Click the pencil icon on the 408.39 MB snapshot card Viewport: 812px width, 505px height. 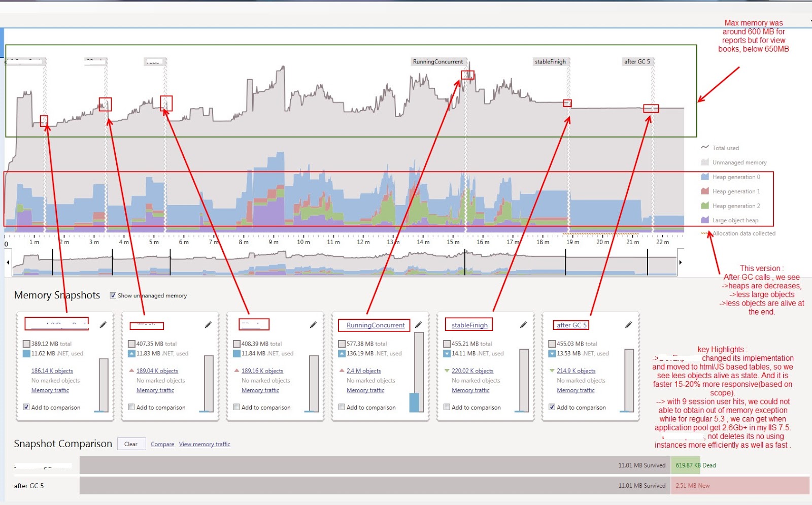coord(313,325)
